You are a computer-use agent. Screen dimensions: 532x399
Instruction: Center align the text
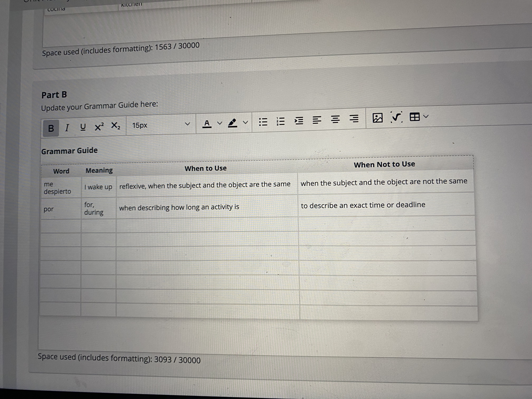coord(335,119)
